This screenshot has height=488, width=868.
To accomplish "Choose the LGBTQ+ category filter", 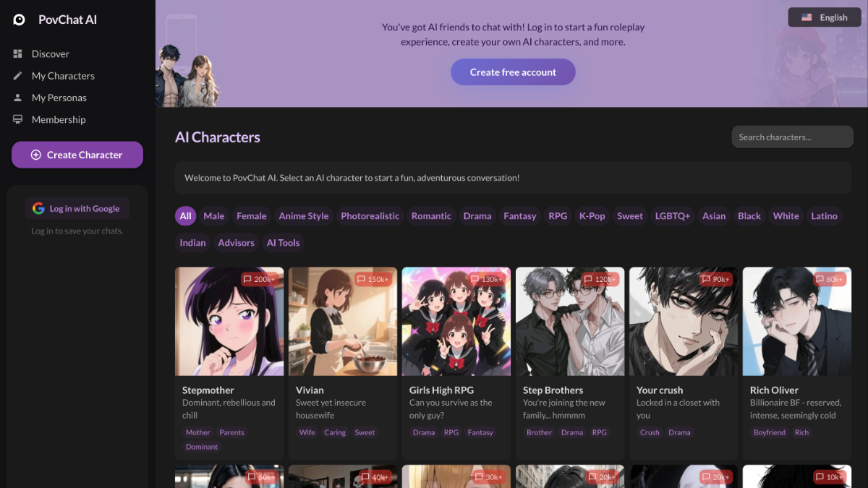I will 672,215.
